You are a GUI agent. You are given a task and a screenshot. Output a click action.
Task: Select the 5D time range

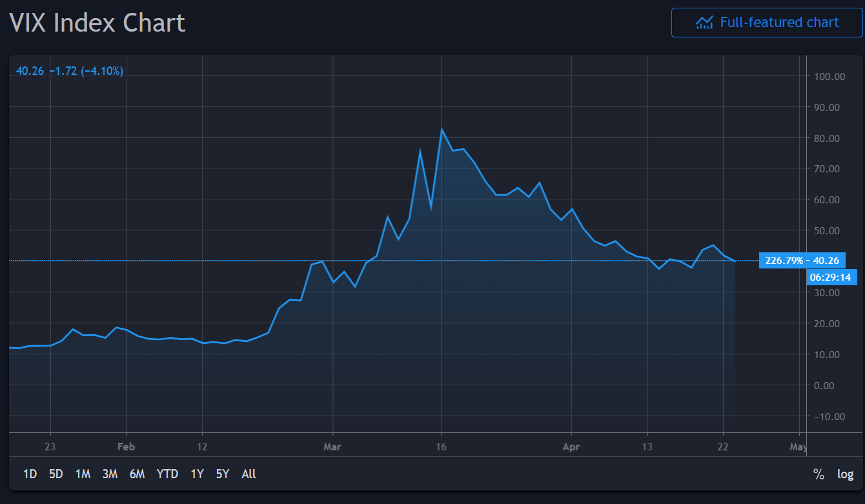[x=56, y=474]
